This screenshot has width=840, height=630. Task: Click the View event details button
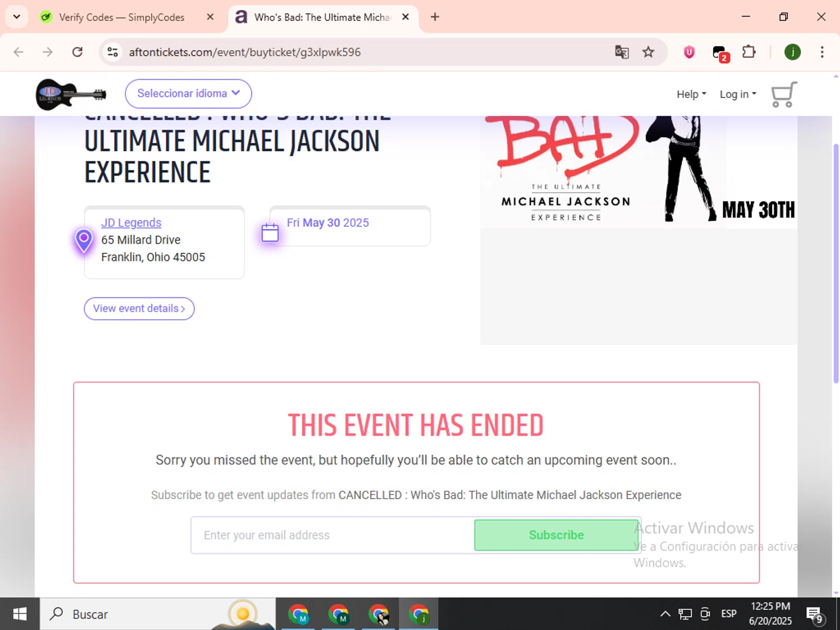pos(139,309)
